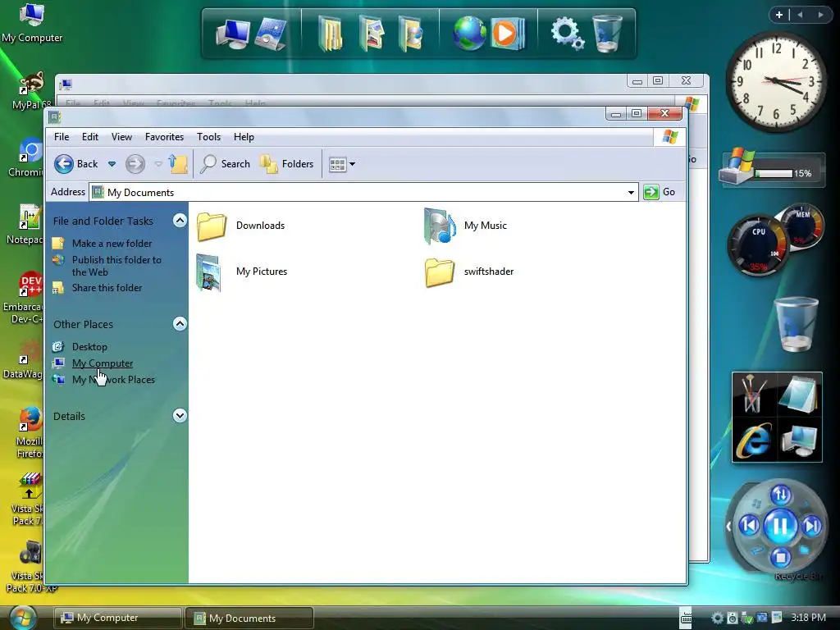Screen dimensions: 840x630
Task: Open the Search pane
Action: (x=225, y=164)
